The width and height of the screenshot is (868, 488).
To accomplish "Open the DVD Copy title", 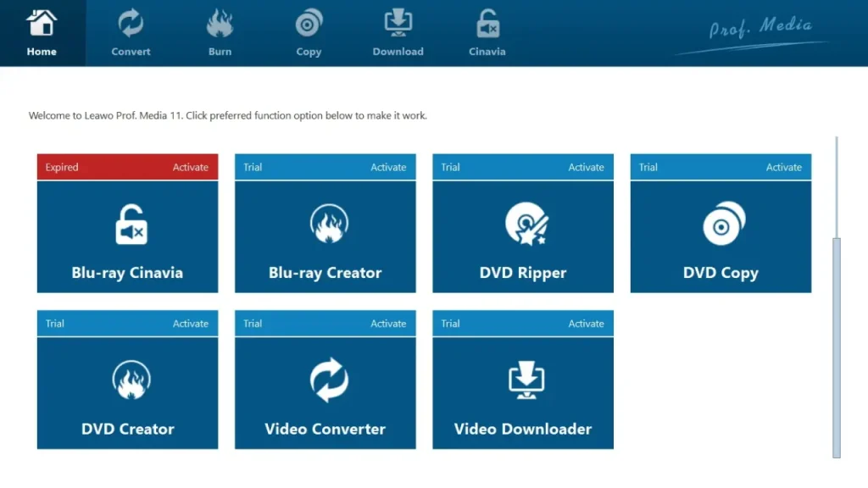I will [x=721, y=274].
